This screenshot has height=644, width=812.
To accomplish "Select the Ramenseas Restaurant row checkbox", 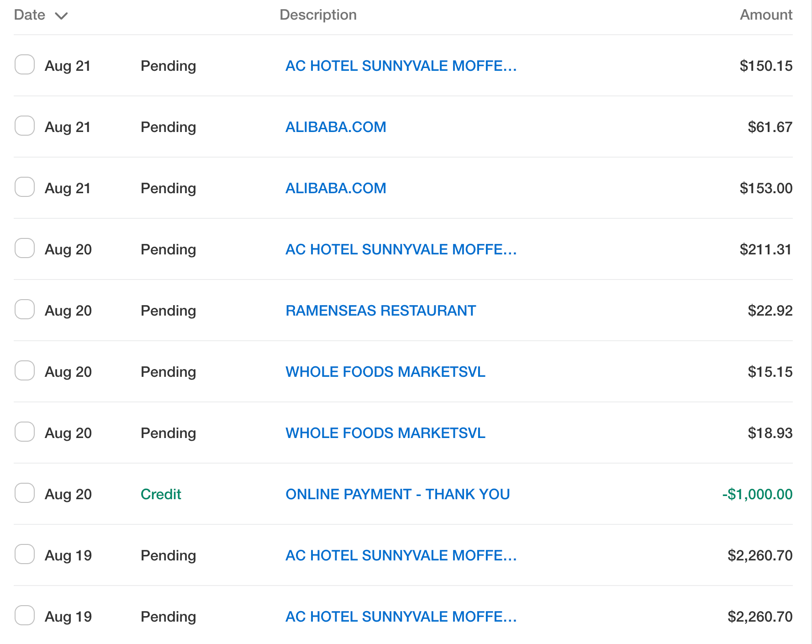I will [25, 309].
